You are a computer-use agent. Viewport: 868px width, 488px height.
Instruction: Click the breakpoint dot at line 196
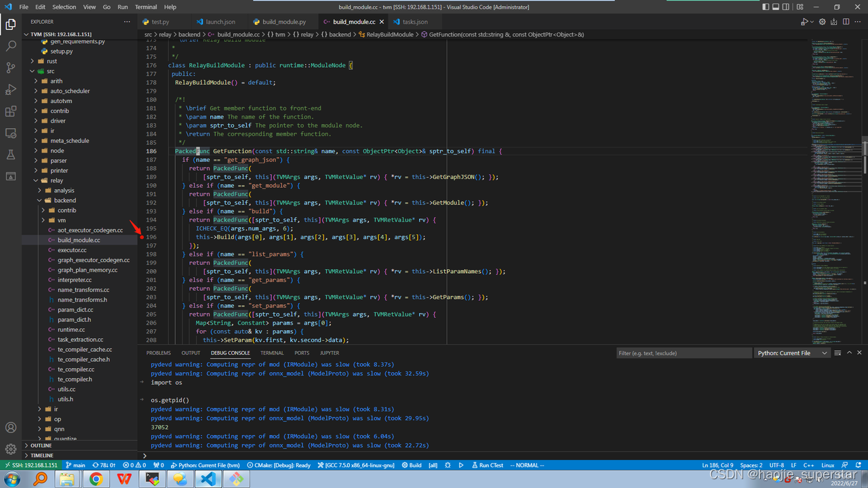[x=142, y=237]
